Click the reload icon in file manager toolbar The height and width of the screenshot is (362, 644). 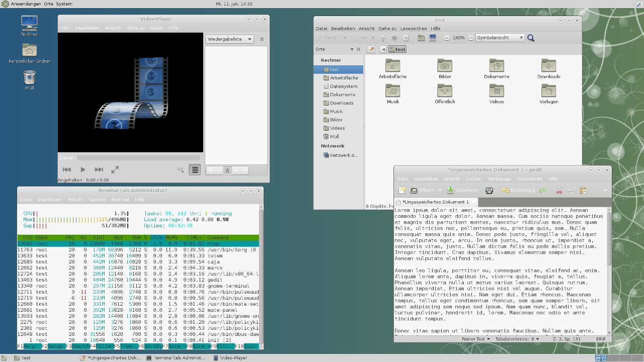point(406,38)
